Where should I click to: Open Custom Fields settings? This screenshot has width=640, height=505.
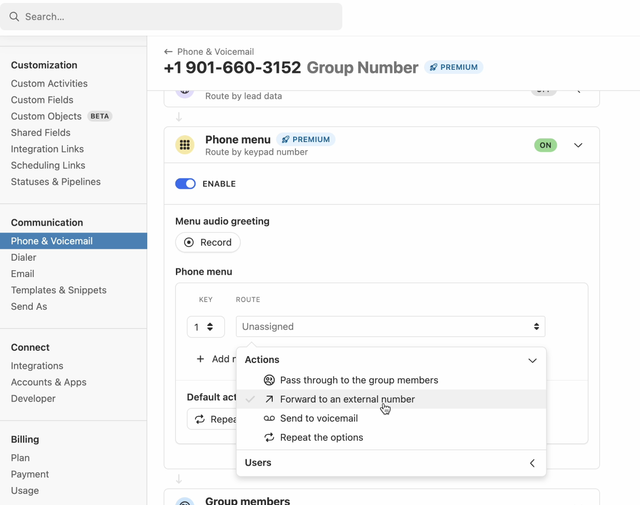(42, 100)
